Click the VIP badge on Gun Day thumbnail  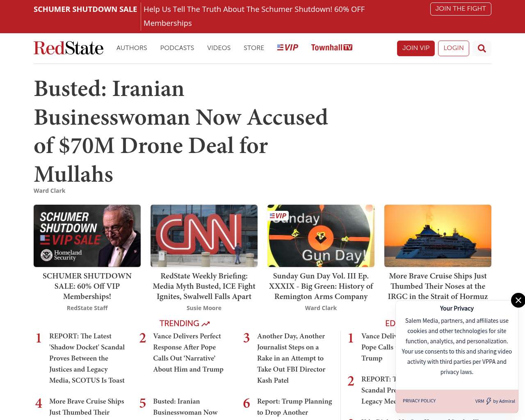click(x=278, y=216)
